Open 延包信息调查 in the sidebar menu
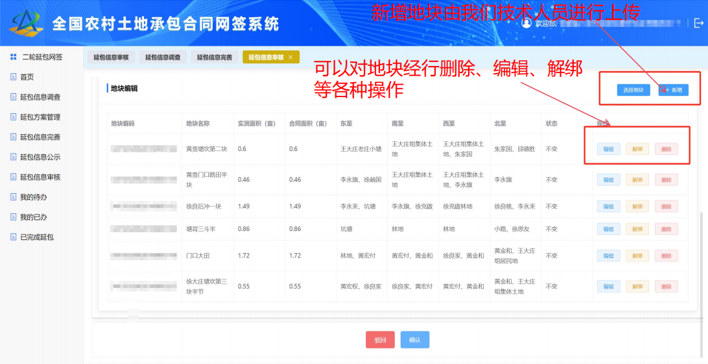This screenshot has height=364, width=708. (x=40, y=97)
